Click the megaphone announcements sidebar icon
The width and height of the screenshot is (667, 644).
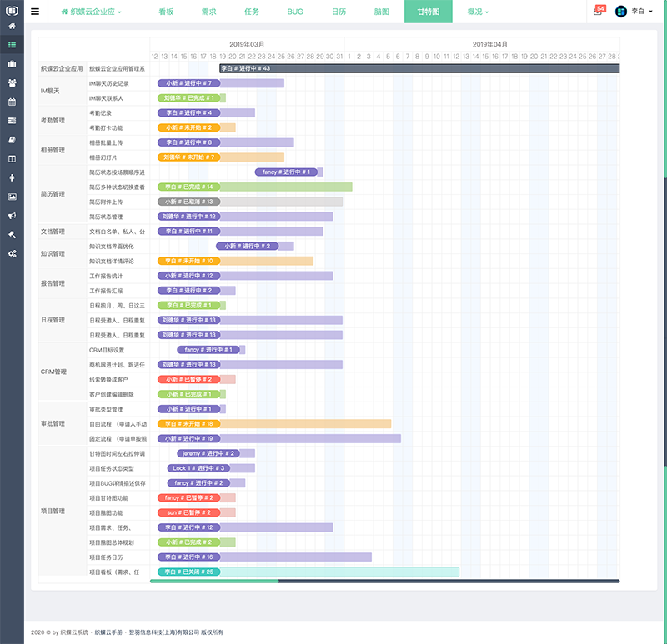[12, 215]
